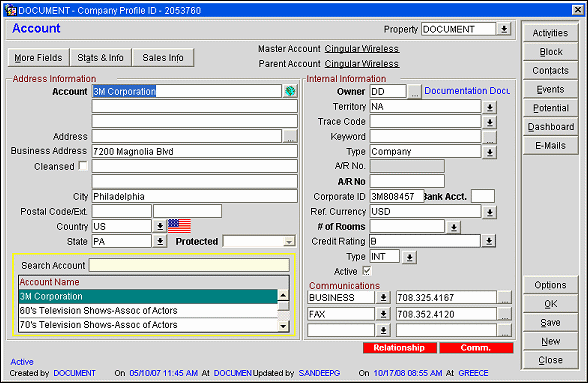Click the Save button

[550, 323]
